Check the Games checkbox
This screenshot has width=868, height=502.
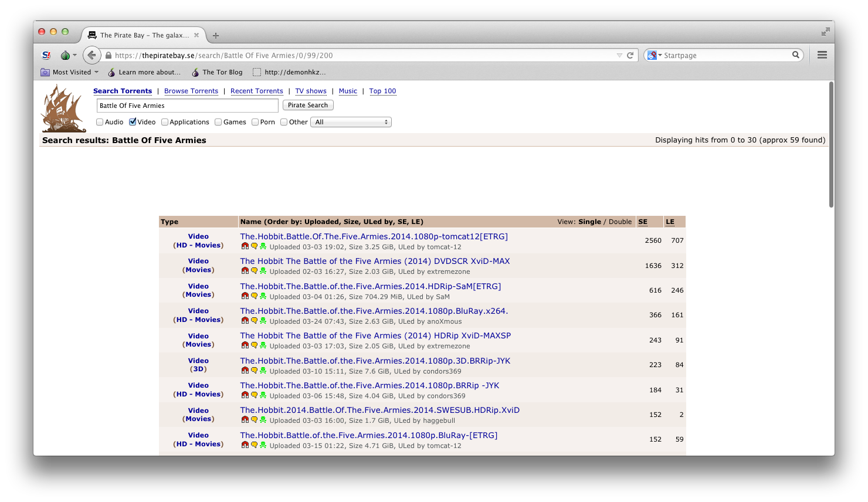[218, 122]
